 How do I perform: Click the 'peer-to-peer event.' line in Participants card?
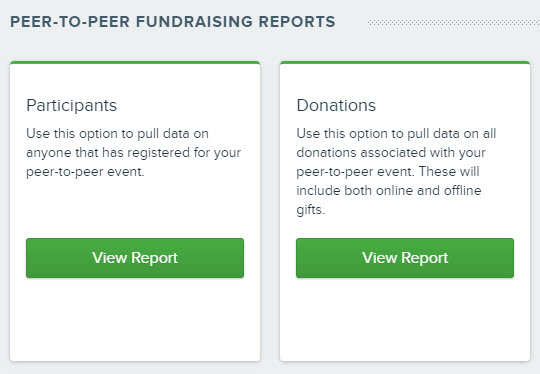point(85,172)
